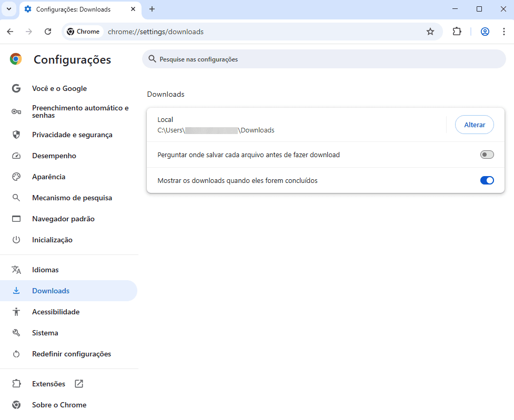The width and height of the screenshot is (514, 420).
Task: Enable asking where to save each file
Action: [487, 155]
